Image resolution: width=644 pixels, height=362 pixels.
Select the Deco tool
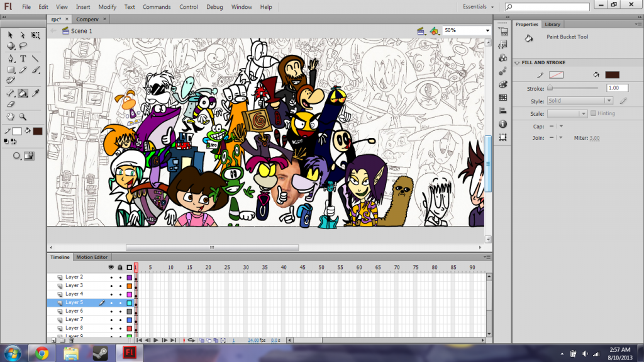(11, 80)
